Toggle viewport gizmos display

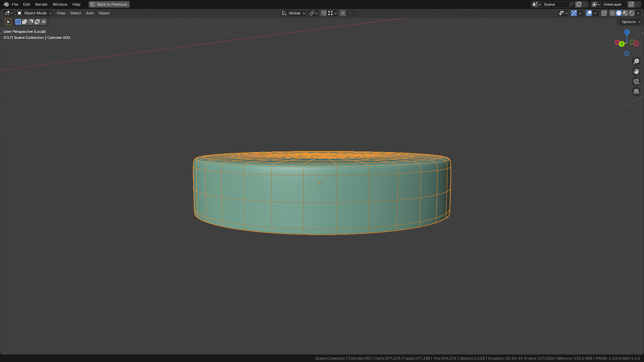574,13
